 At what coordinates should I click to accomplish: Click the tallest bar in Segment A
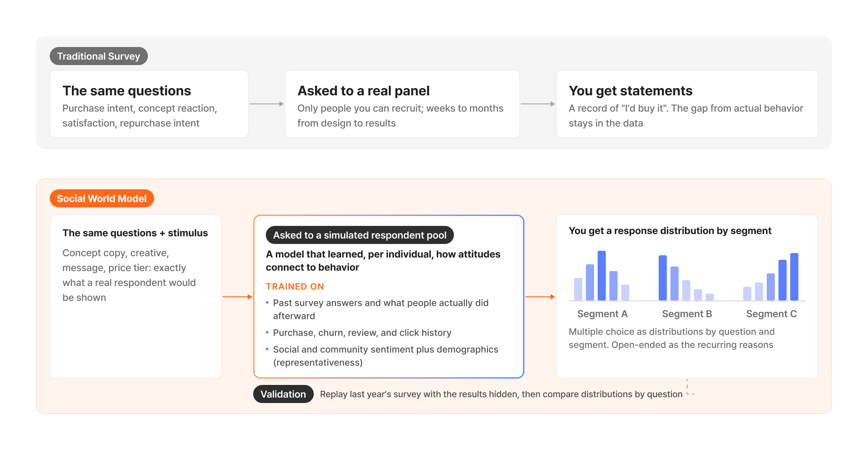click(x=602, y=276)
